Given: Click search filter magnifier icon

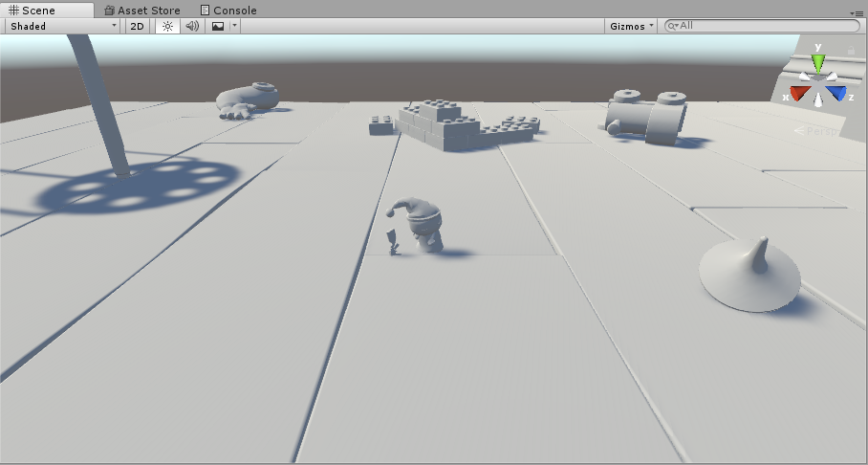Looking at the screenshot, I should click(x=673, y=26).
